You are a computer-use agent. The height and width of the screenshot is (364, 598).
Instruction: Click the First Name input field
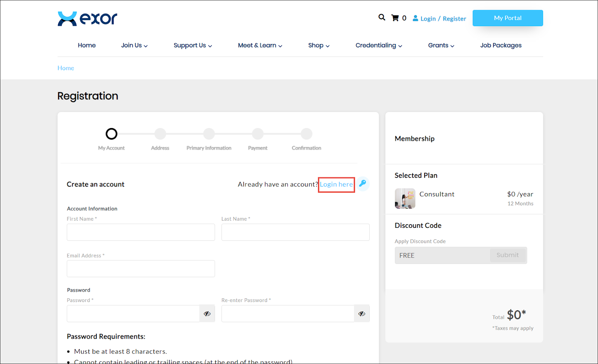point(141,232)
